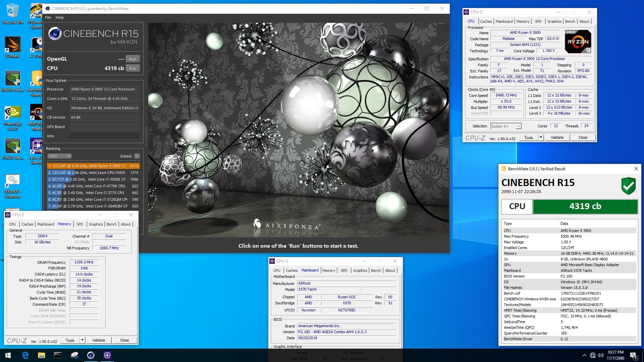Click the Microsoft Edge taskbar icon
The height and width of the screenshot is (362, 644).
[25, 355]
